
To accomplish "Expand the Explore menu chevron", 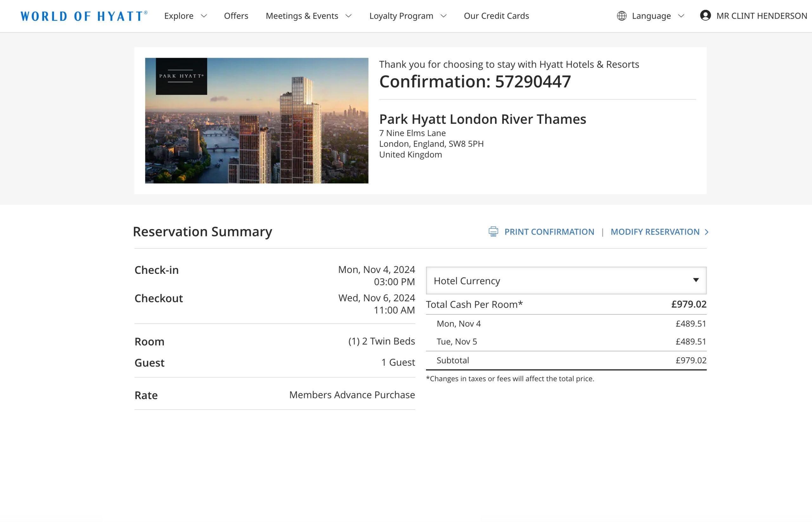I will (x=204, y=16).
